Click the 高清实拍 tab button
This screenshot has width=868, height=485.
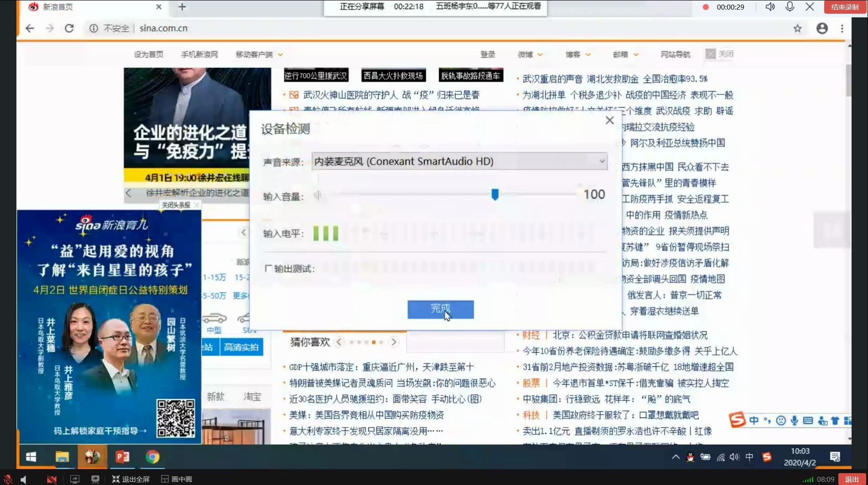click(x=241, y=347)
